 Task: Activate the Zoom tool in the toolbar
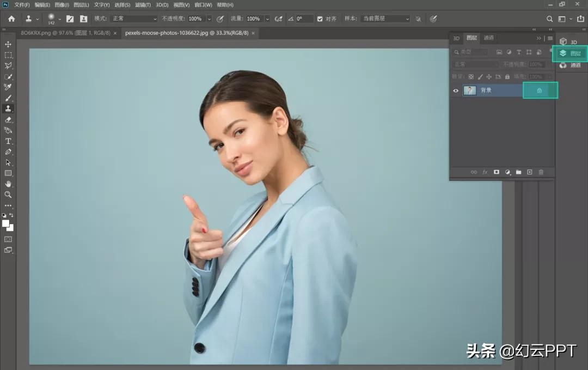tap(8, 195)
